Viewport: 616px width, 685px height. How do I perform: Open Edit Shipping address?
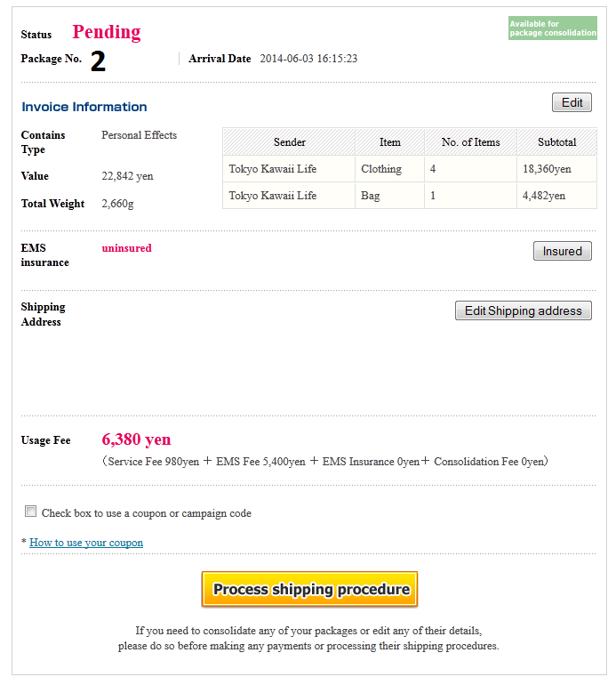click(523, 310)
